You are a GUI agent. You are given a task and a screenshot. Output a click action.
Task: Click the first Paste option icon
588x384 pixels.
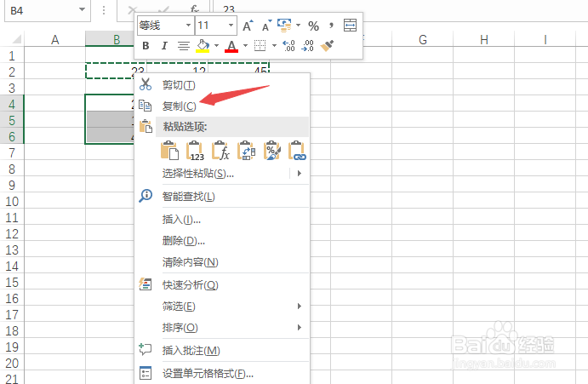click(x=169, y=151)
